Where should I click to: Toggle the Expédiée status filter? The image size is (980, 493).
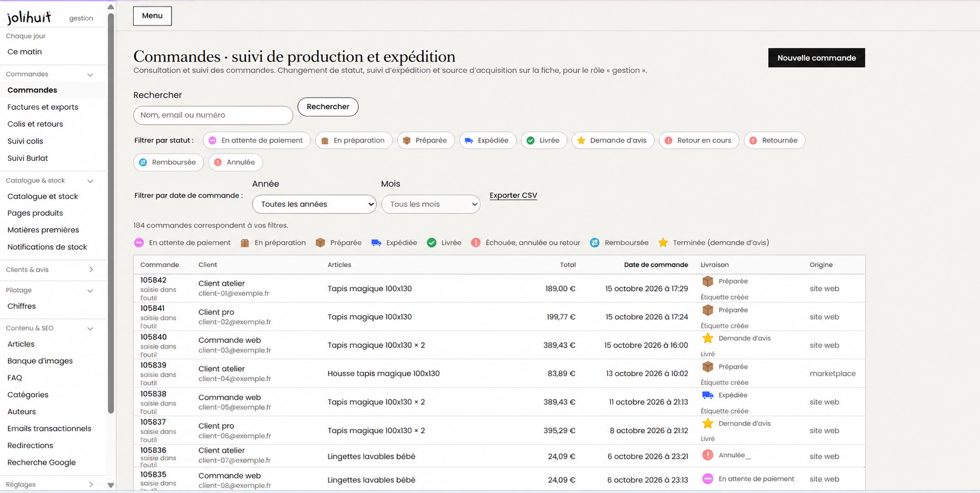[488, 140]
